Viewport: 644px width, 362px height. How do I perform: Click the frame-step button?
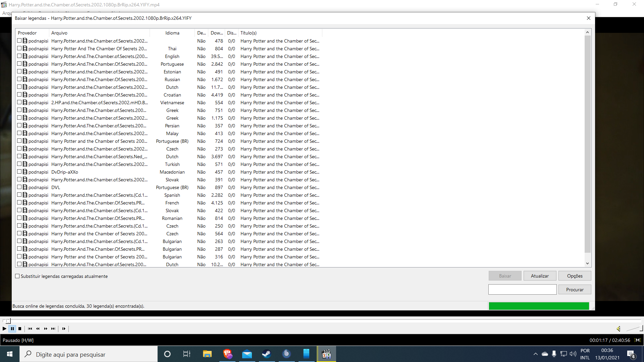click(64, 328)
